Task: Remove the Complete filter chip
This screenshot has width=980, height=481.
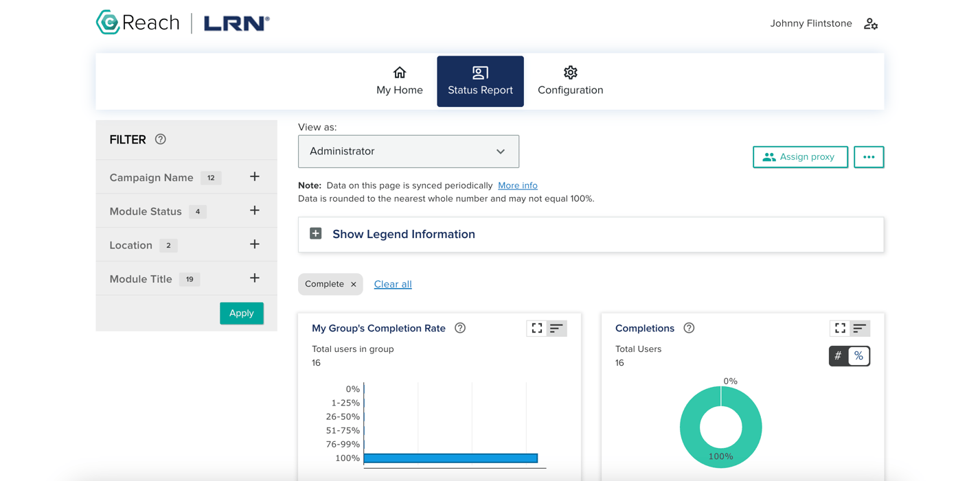Action: pos(354,284)
